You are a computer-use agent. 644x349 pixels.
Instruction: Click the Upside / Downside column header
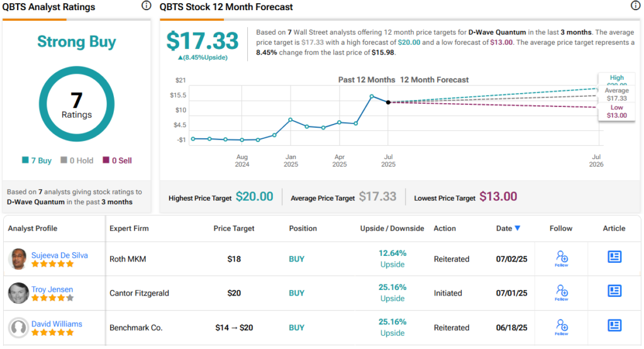pos(392,228)
